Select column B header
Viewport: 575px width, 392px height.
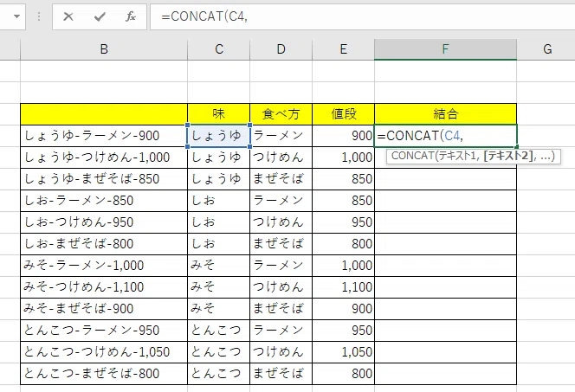tap(104, 49)
